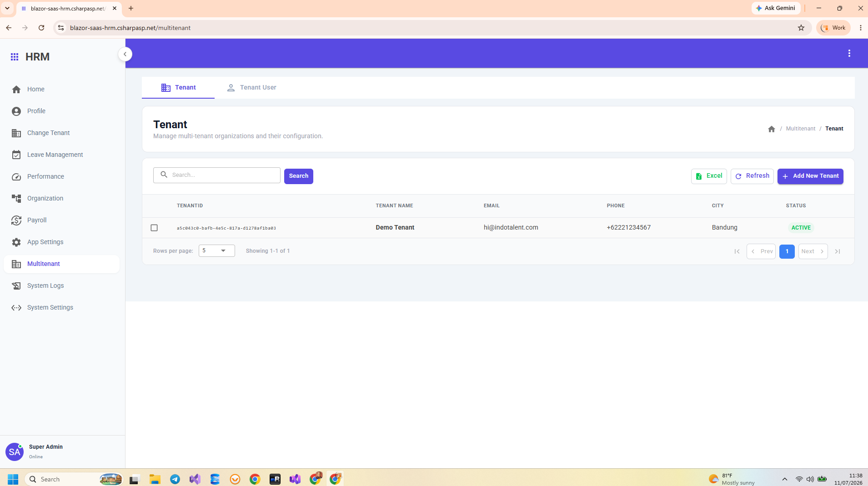Click the Windows taskbar Search box
Image resolution: width=868 pixels, height=486 pixels.
(x=74, y=480)
